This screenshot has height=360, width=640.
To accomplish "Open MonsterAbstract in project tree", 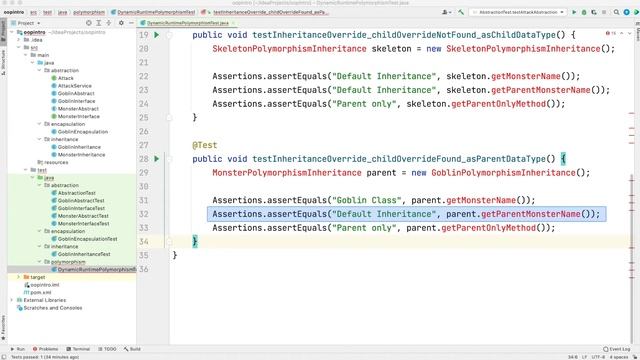I will click(75, 109).
